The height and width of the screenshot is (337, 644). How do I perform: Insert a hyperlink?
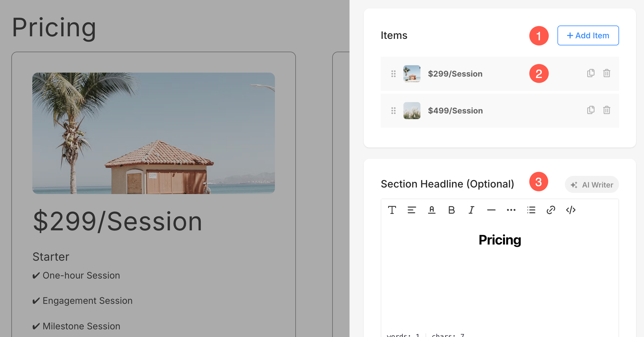pos(551,210)
